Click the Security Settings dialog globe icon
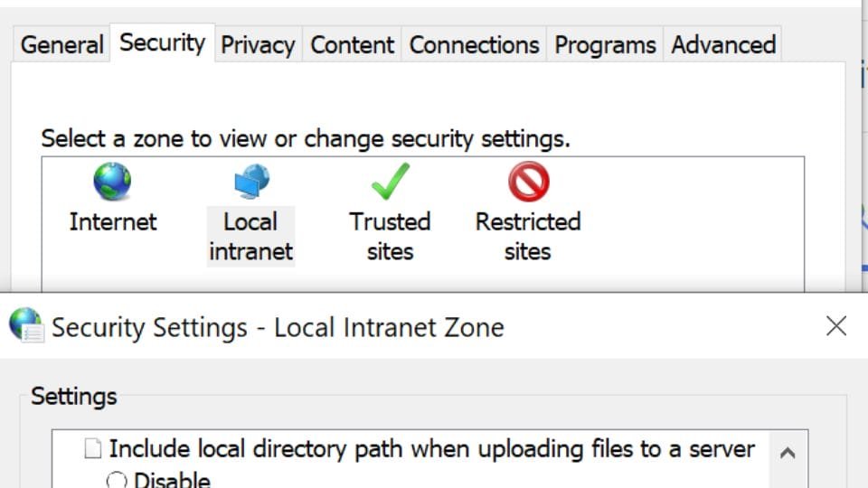This screenshot has width=868, height=488. tap(26, 325)
